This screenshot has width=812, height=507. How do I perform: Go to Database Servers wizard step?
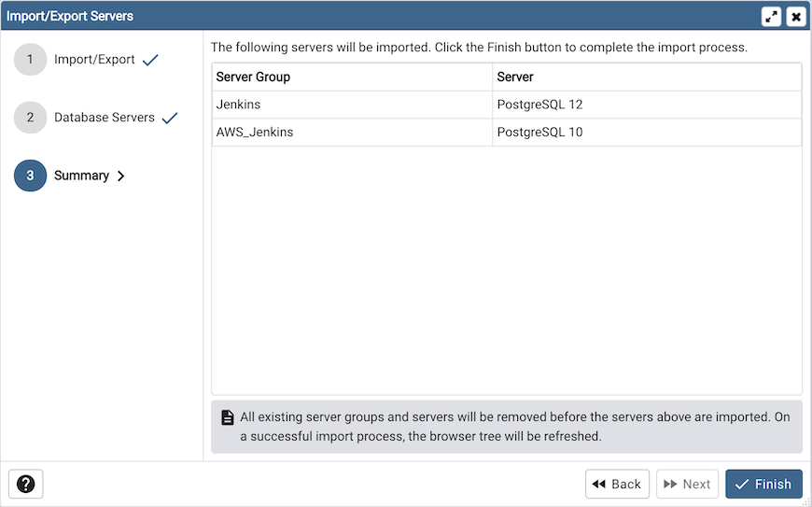[105, 118]
